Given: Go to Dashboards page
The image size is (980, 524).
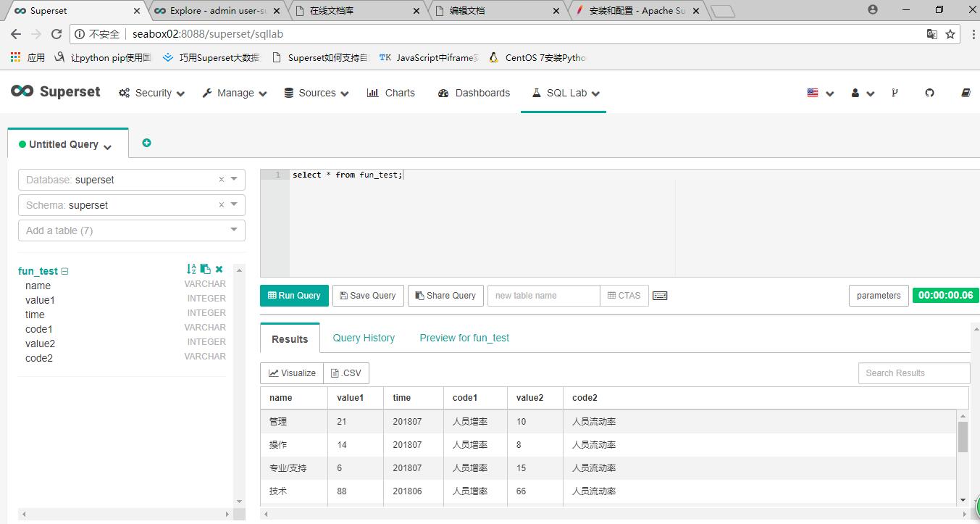Looking at the screenshot, I should pos(474,93).
